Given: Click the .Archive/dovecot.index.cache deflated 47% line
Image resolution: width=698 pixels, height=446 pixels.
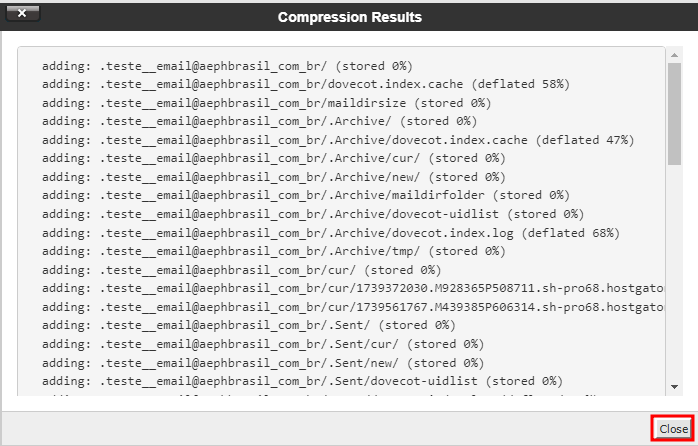Looking at the screenshot, I should click(x=338, y=140).
